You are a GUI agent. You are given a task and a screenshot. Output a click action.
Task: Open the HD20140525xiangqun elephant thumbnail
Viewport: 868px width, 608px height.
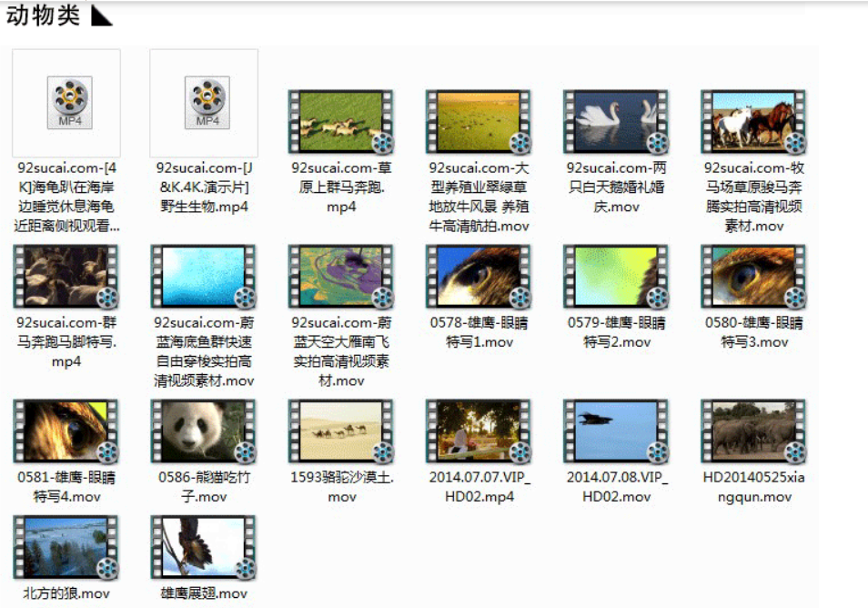753,431
